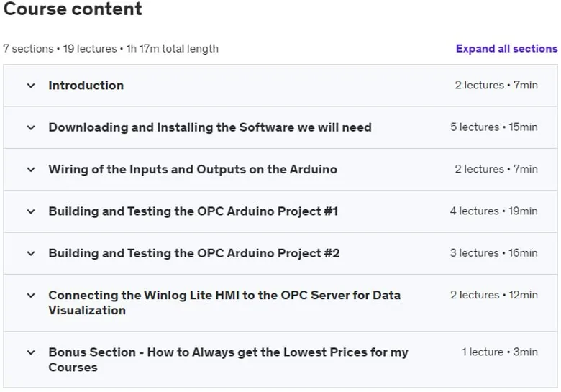Expand chevron for Connecting the Winlog Lite HMI
561x392 pixels.
pos(31,296)
